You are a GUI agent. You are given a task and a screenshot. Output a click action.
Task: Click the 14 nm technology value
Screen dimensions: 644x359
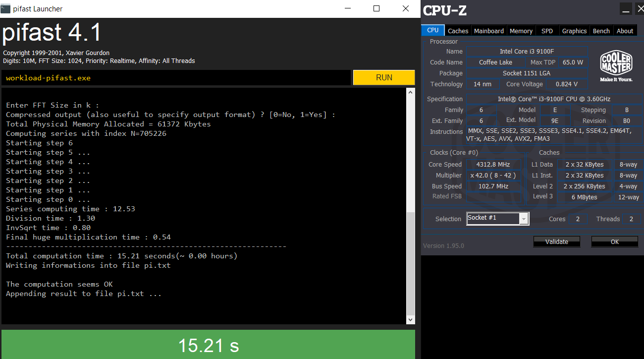483,84
